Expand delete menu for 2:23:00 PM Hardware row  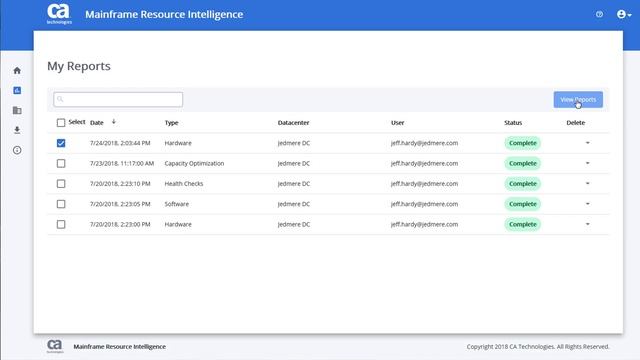pos(588,224)
